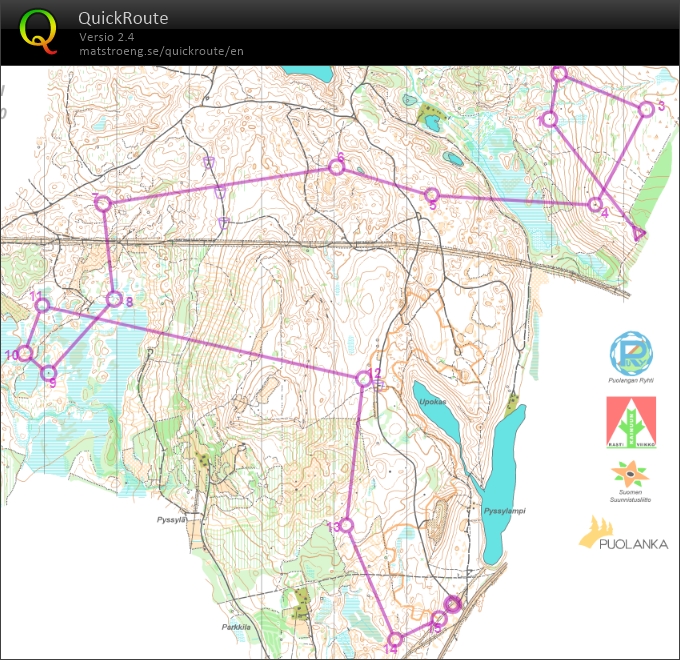Click control point 8 circle
680x660 pixels.
(x=114, y=299)
